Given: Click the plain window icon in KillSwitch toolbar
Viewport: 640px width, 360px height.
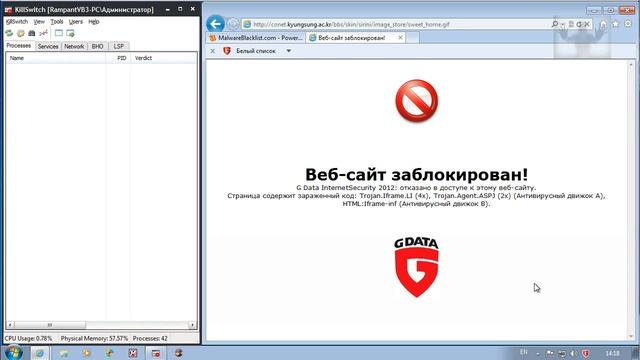Looking at the screenshot, I should (x=59, y=33).
